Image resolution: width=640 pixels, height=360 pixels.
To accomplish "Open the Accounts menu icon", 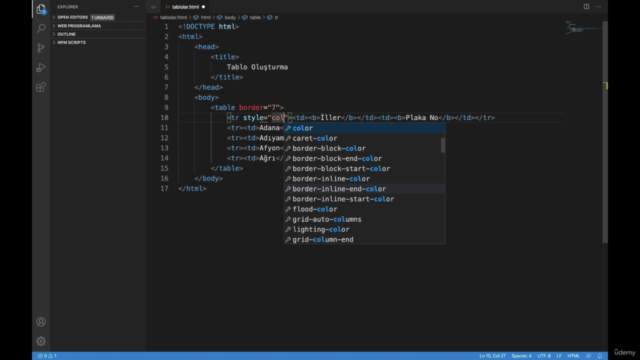I will point(41,322).
